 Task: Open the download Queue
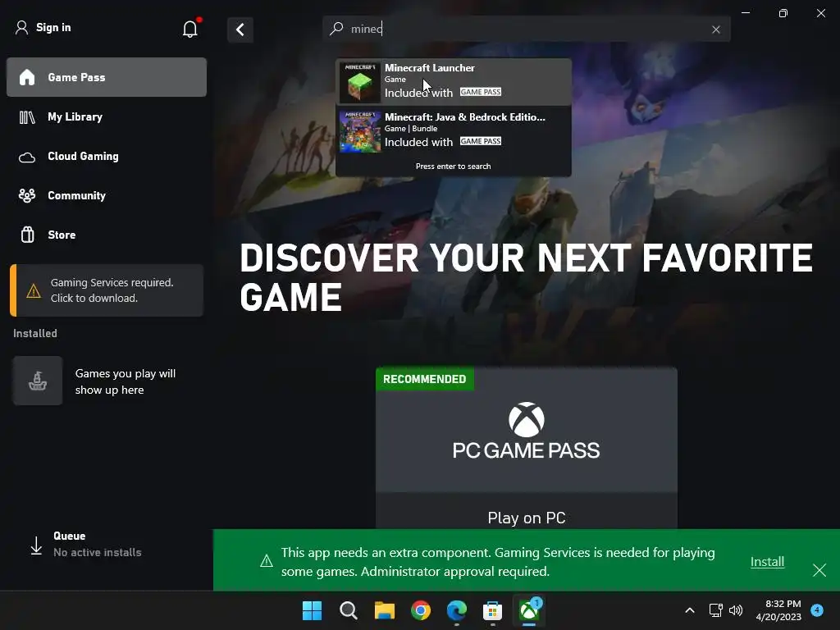(107, 545)
